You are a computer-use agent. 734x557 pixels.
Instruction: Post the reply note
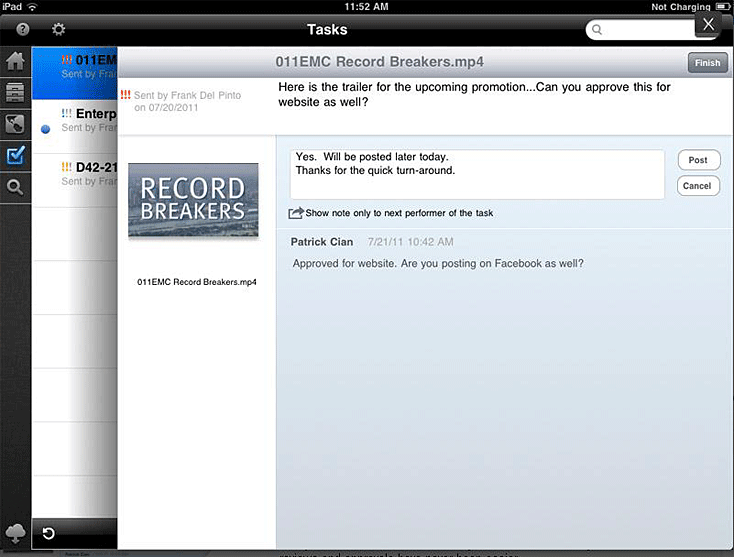(x=698, y=160)
